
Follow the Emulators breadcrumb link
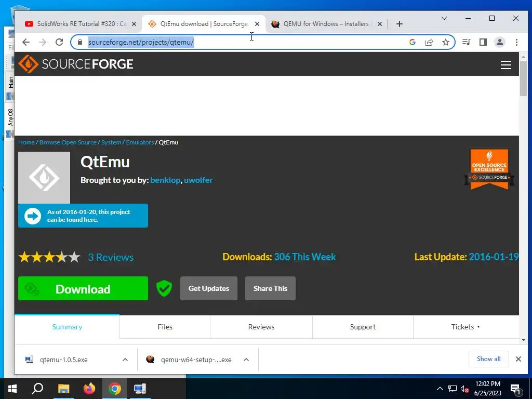click(x=140, y=142)
